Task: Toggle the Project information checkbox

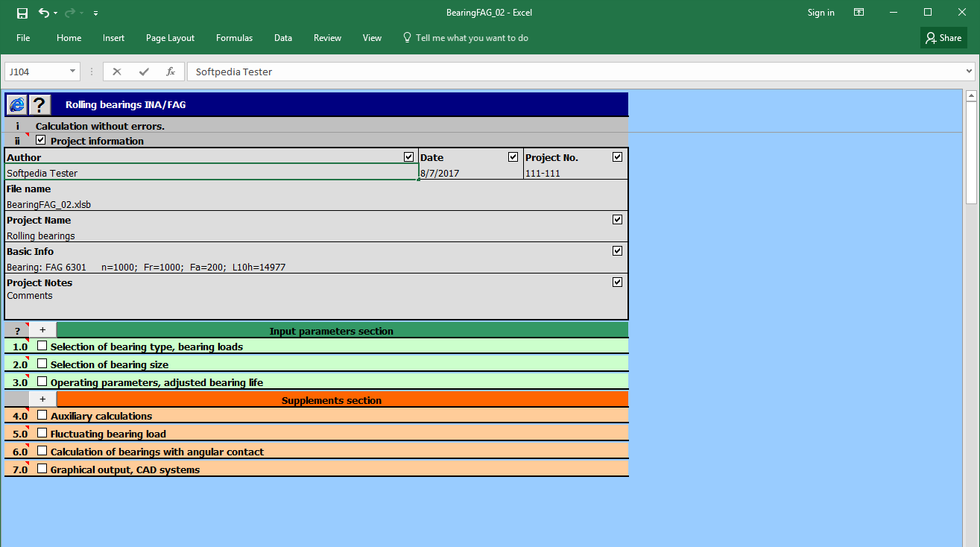Action: click(x=41, y=140)
